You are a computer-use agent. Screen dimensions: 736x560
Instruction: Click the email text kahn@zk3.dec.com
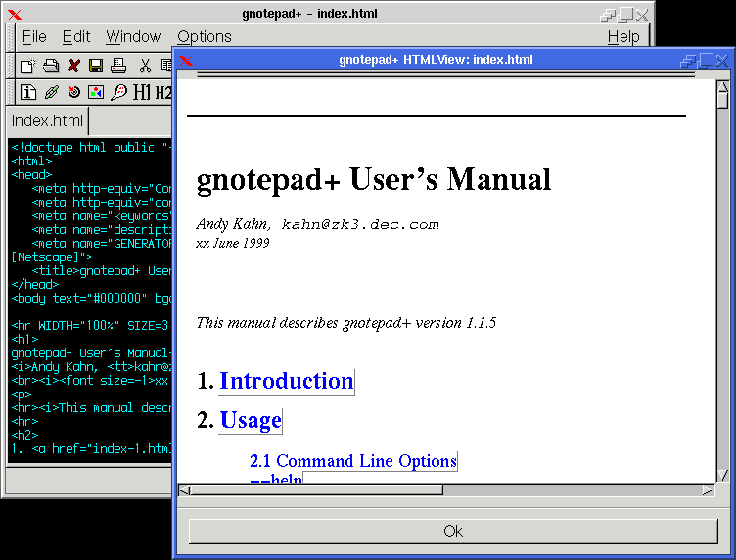360,225
